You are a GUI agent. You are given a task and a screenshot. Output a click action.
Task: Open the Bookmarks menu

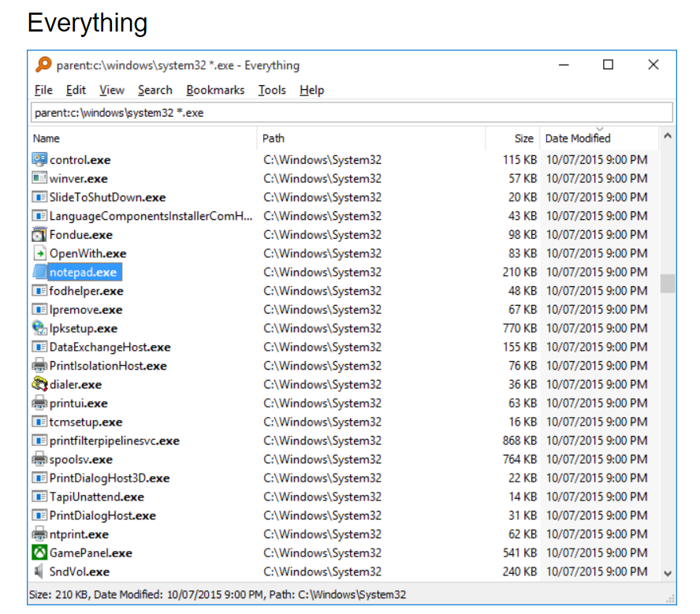[x=215, y=90]
